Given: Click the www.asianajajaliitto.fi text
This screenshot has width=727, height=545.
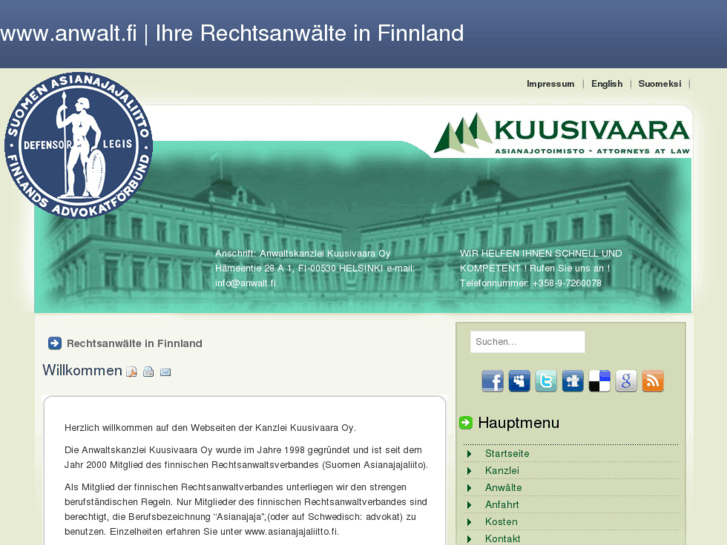Looking at the screenshot, I should tap(291, 532).
